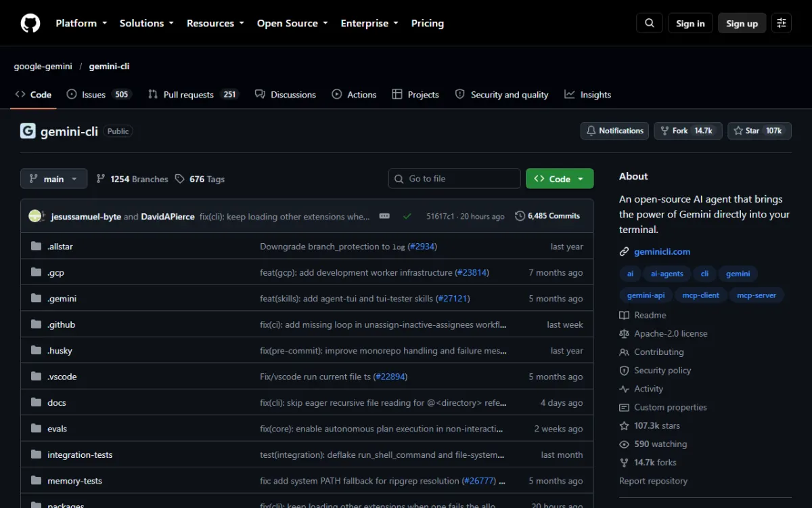The image size is (812, 508).
Task: Open the Pricing page link
Action: pyautogui.click(x=428, y=23)
